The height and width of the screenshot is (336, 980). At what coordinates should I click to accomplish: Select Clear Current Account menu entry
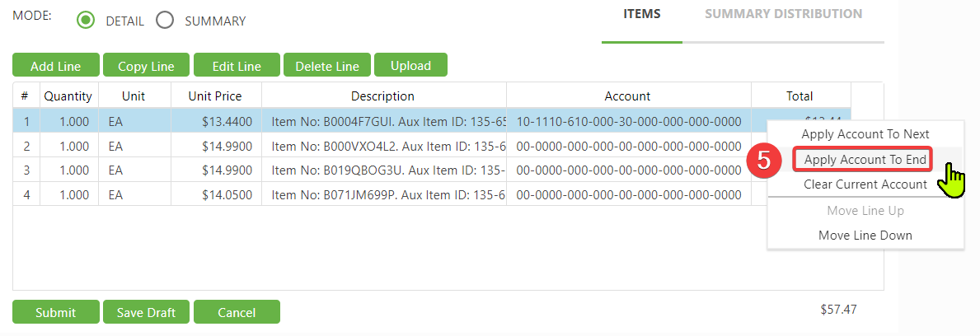[865, 184]
